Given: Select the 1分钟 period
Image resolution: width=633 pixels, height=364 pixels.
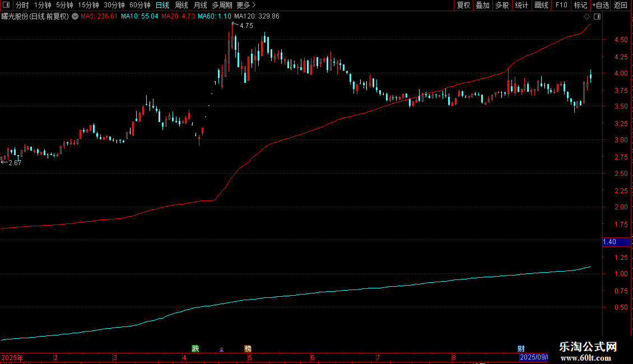Looking at the screenshot, I should [43, 5].
